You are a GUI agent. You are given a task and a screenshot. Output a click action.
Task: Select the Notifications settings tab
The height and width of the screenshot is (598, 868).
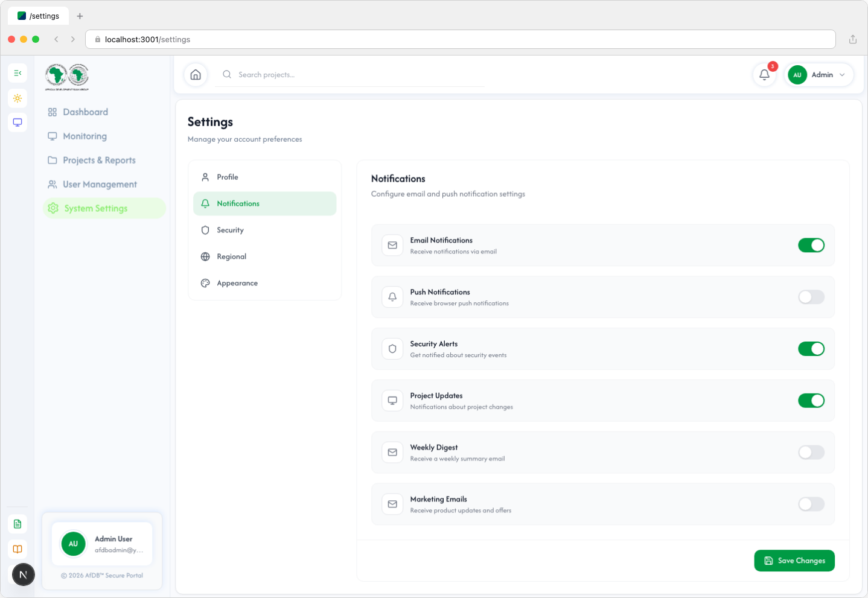pos(264,203)
